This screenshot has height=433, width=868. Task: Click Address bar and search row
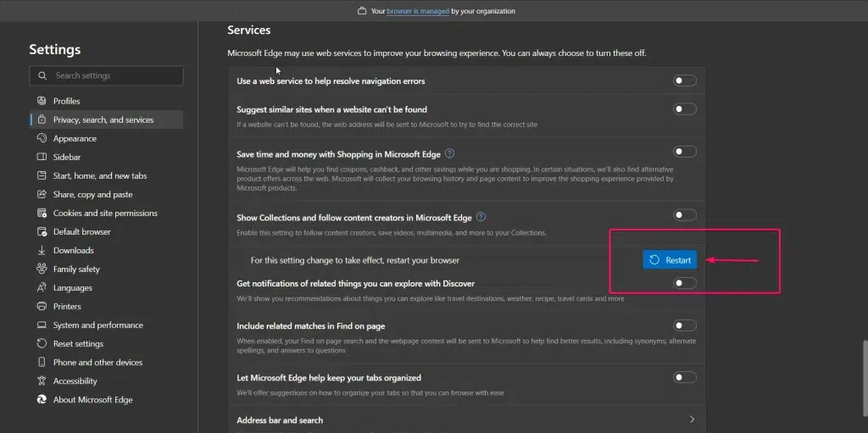[x=467, y=419]
